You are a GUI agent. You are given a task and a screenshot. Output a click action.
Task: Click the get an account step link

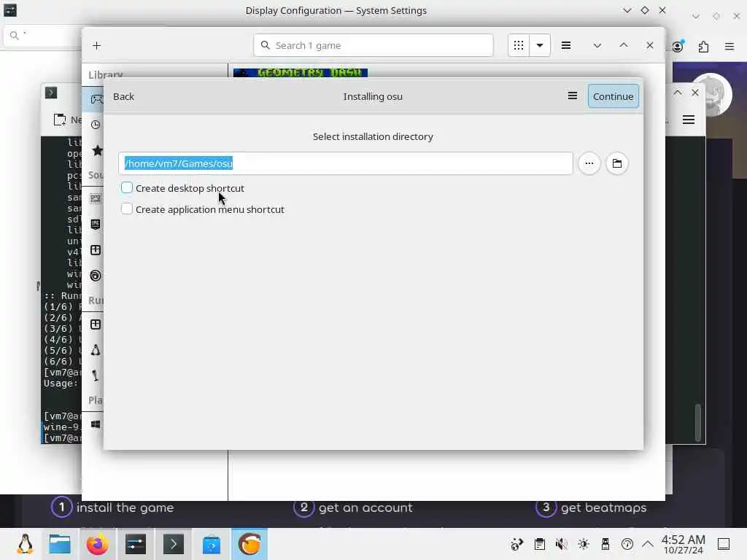tap(353, 507)
